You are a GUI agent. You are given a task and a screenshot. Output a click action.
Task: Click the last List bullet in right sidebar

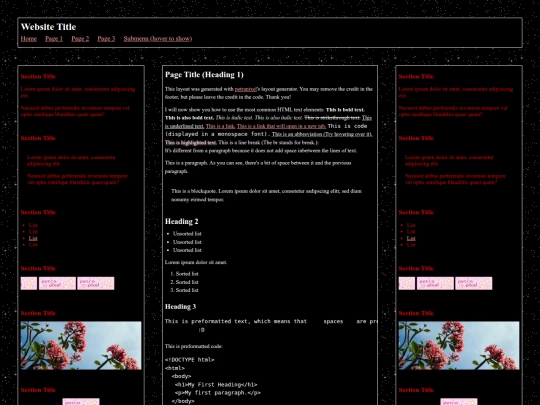coord(411,245)
